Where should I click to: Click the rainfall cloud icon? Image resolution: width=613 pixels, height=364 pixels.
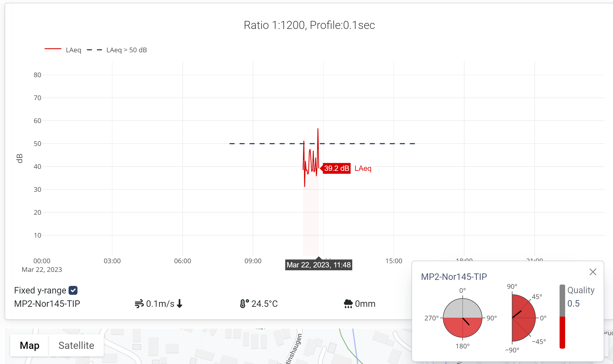347,303
